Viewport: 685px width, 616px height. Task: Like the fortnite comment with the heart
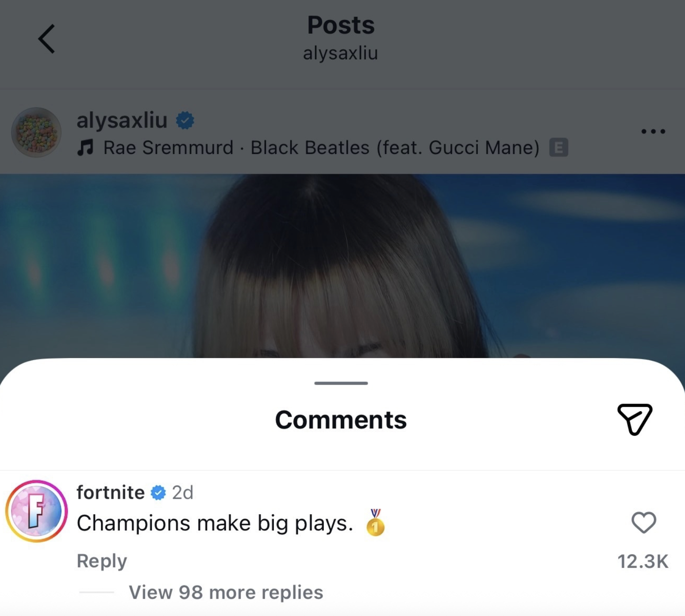point(643,522)
